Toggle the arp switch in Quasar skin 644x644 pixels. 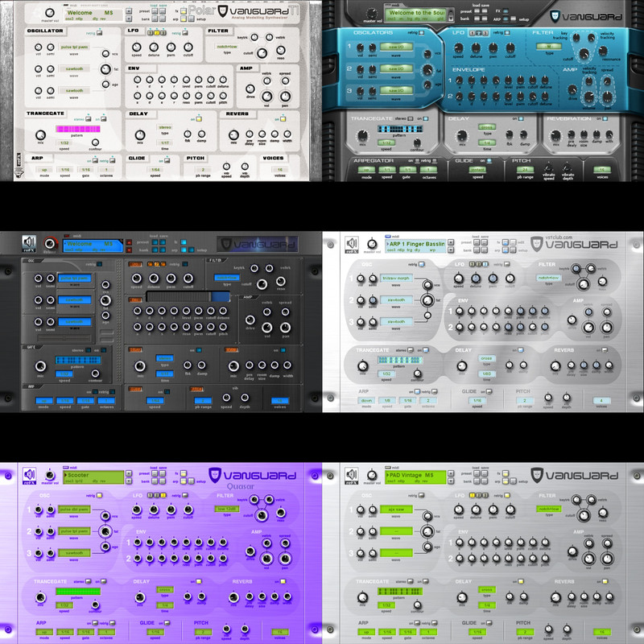(x=184, y=481)
